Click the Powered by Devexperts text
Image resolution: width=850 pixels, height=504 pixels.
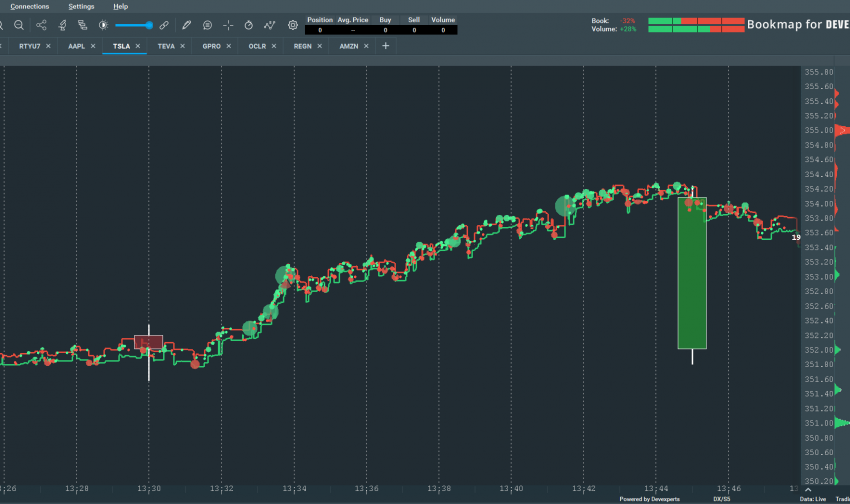[x=649, y=499]
